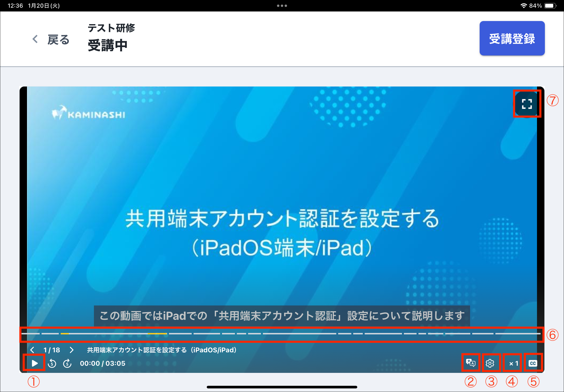
Task: Go to previous chapter arrow
Action: (32, 350)
